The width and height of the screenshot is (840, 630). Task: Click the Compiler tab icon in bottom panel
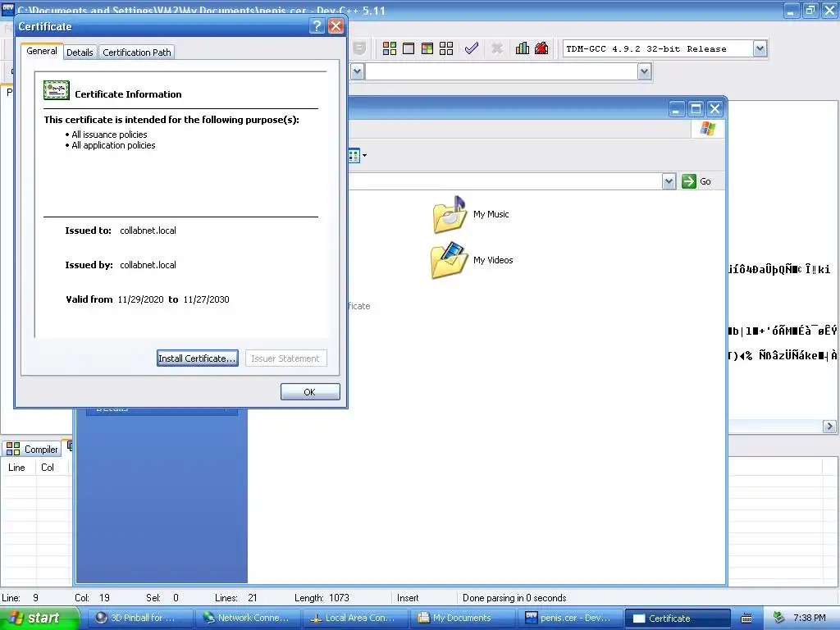pos(13,449)
